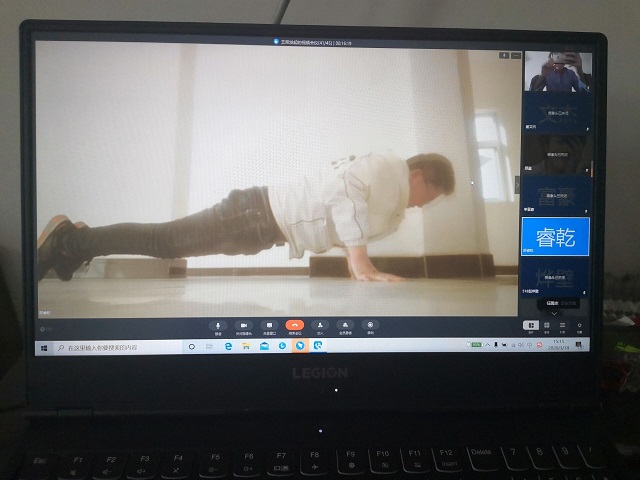Viewport: 640px width, 480px height.
Task: Open the full-screen display icon
Action: point(344,325)
